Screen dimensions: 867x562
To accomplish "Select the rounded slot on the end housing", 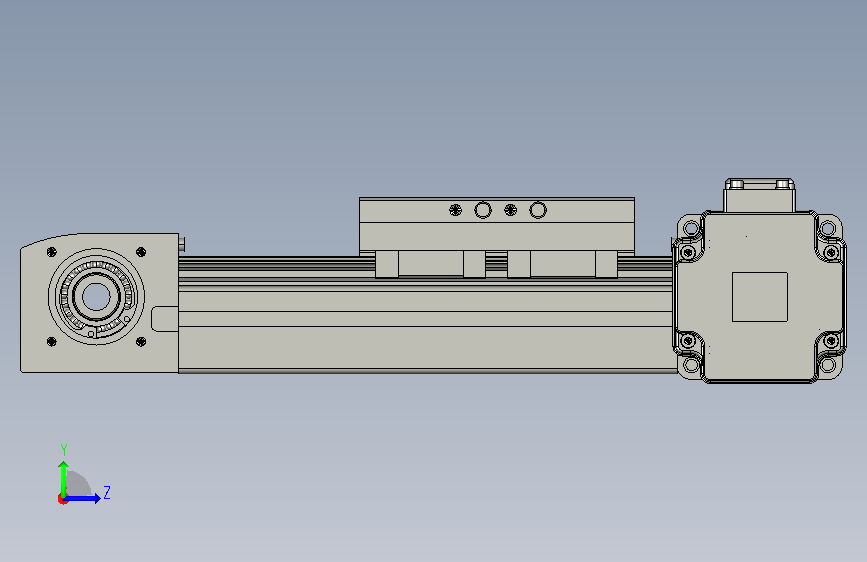I will point(165,319).
